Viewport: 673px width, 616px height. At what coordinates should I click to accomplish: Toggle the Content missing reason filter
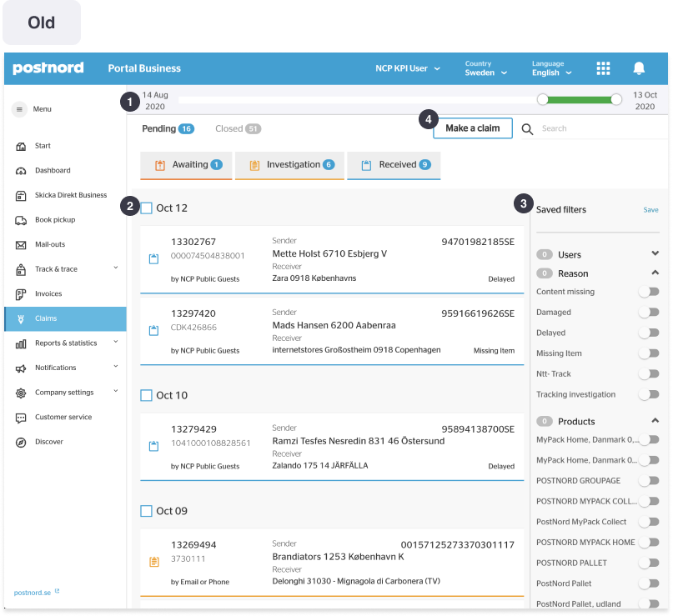(x=649, y=292)
